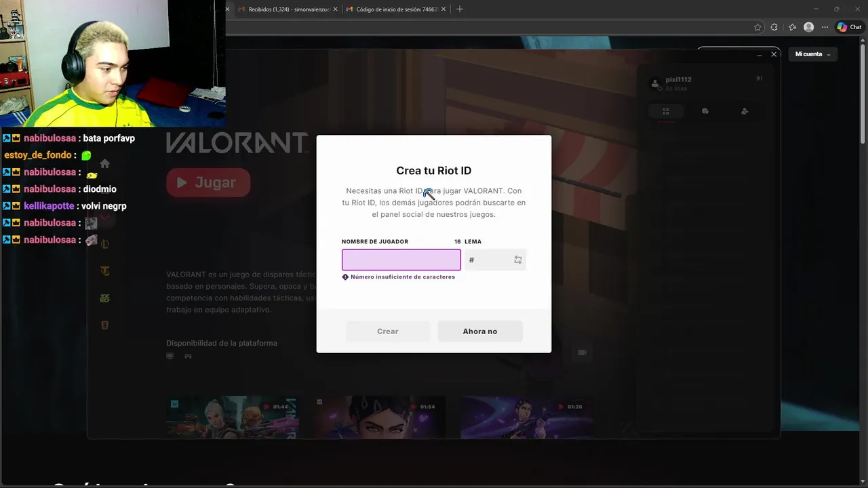Click the Crear button
The image size is (868, 488).
pos(388,331)
